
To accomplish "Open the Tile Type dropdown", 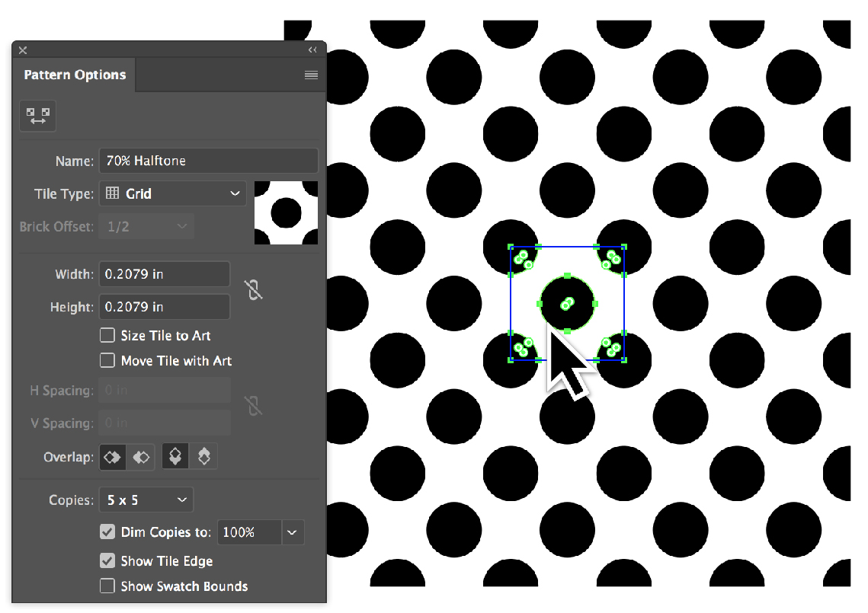I will pyautogui.click(x=172, y=193).
